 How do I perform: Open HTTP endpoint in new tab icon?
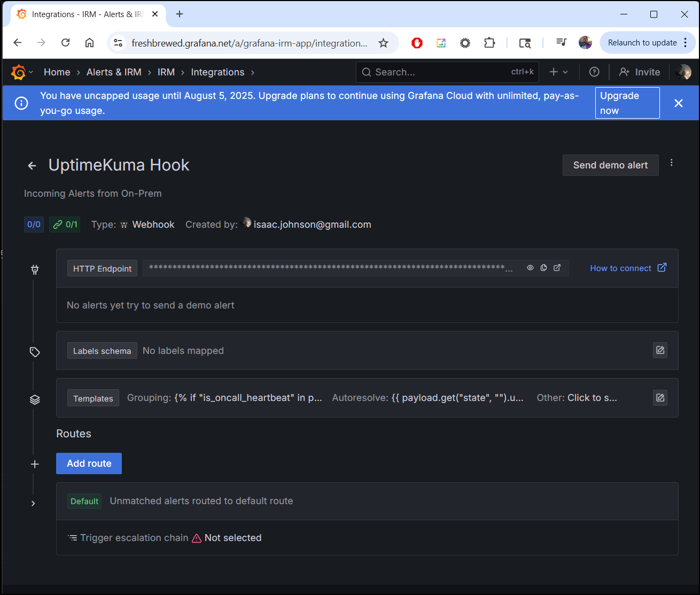pyautogui.click(x=557, y=268)
